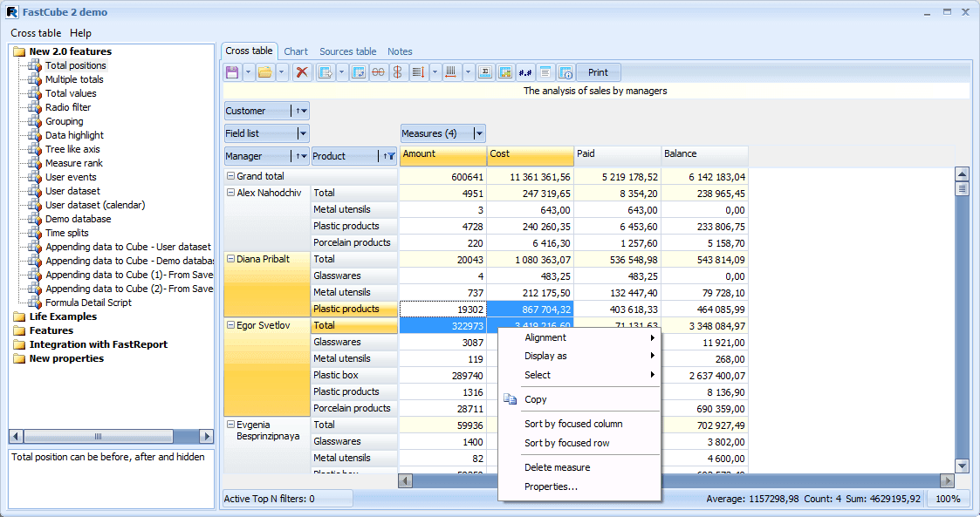This screenshot has height=517, width=980.
Task: Click the New properties folder icon
Action: pos(19,359)
